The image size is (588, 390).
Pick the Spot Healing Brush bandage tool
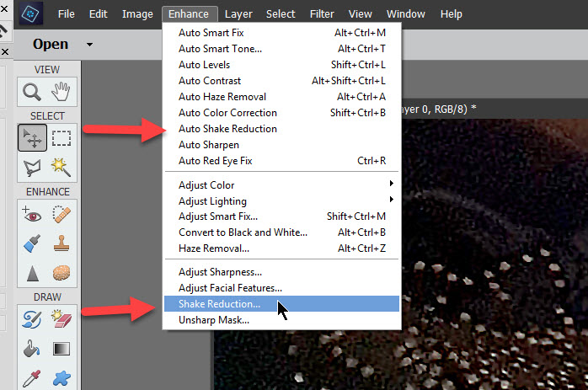(x=61, y=215)
